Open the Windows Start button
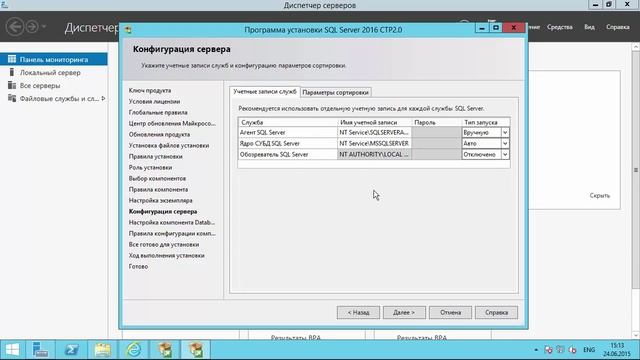 12,350
